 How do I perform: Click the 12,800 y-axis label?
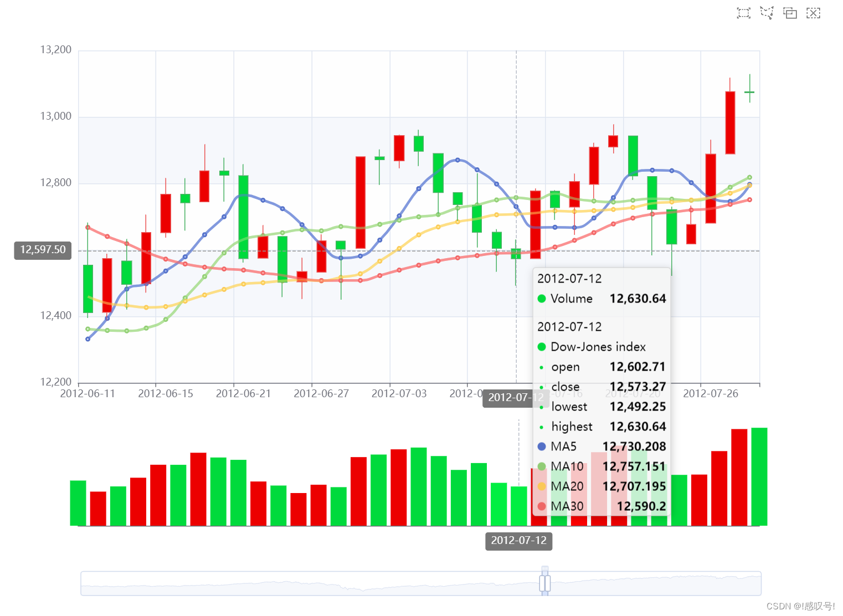(55, 183)
